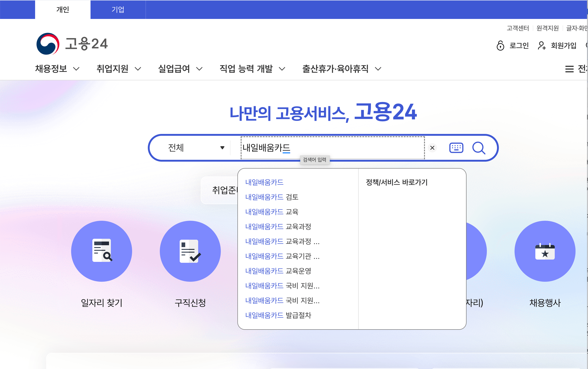Clear the search field with the X icon
This screenshot has height=369, width=588.
coord(432,148)
